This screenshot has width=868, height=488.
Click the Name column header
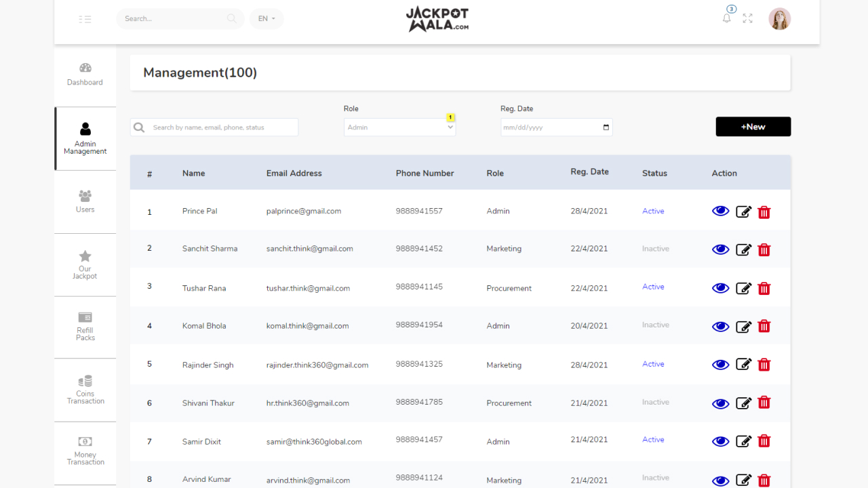[193, 174]
